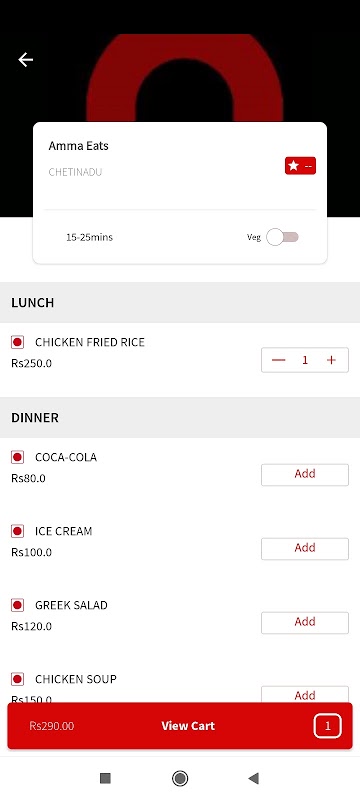Decrease Chicken Fried Rice quantity with minus
Viewport: 360px width, 800px height.
tap(278, 360)
